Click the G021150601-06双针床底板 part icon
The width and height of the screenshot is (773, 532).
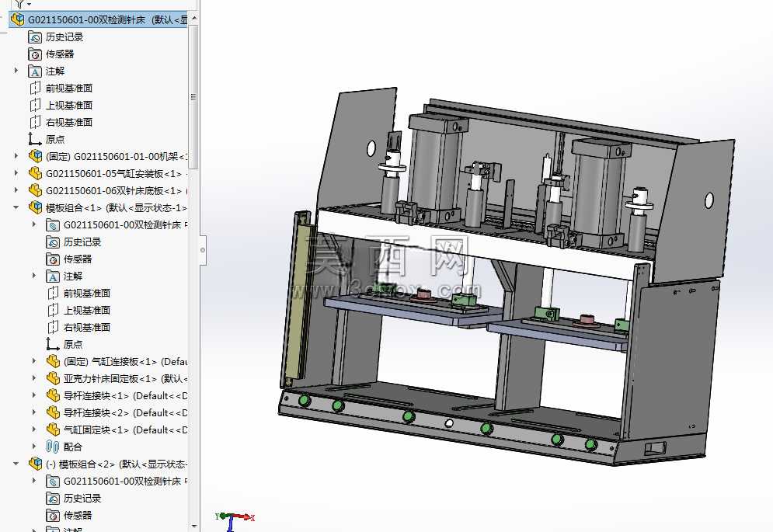(35, 190)
